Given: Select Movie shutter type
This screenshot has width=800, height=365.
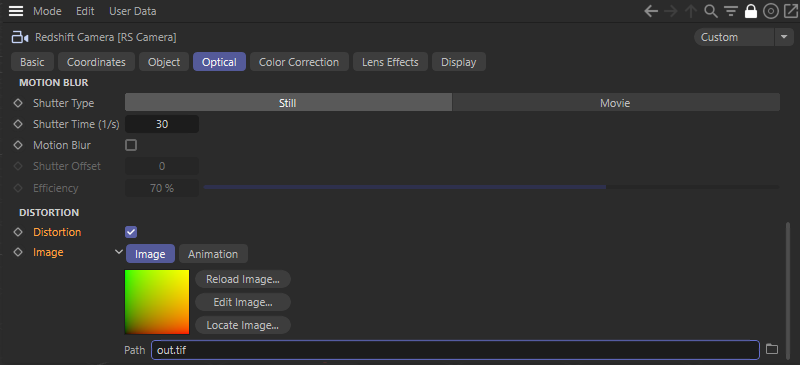Looking at the screenshot, I should (x=615, y=103).
